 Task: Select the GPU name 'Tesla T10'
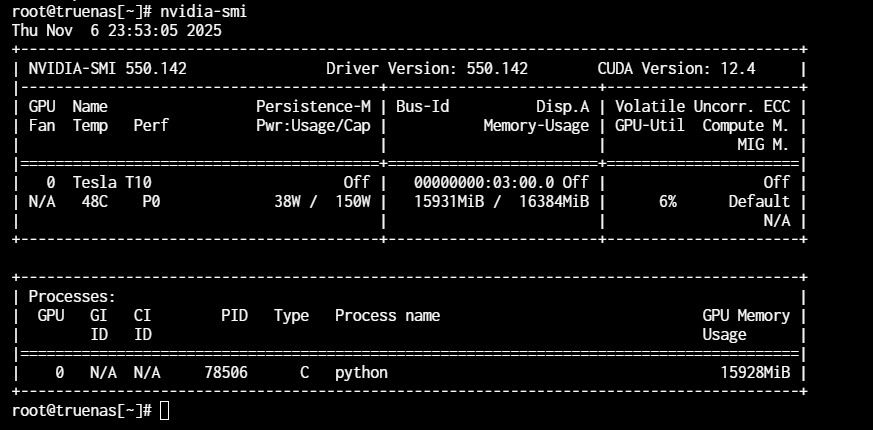[x=112, y=183]
